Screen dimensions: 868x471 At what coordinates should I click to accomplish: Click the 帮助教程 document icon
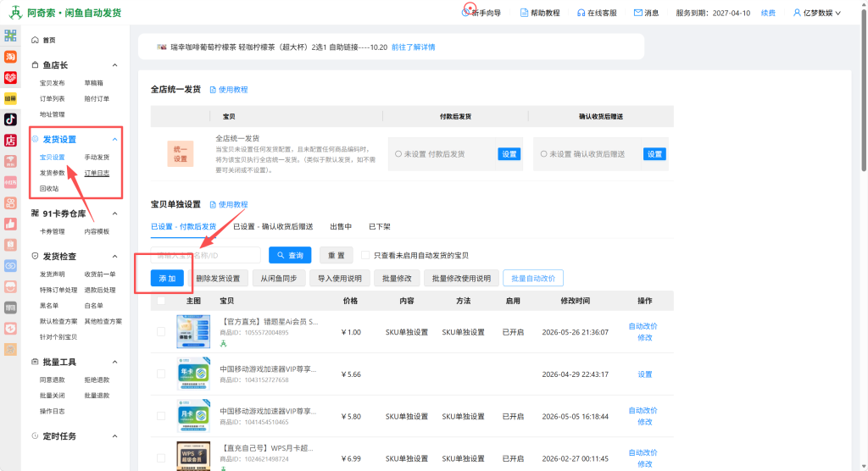(x=524, y=13)
